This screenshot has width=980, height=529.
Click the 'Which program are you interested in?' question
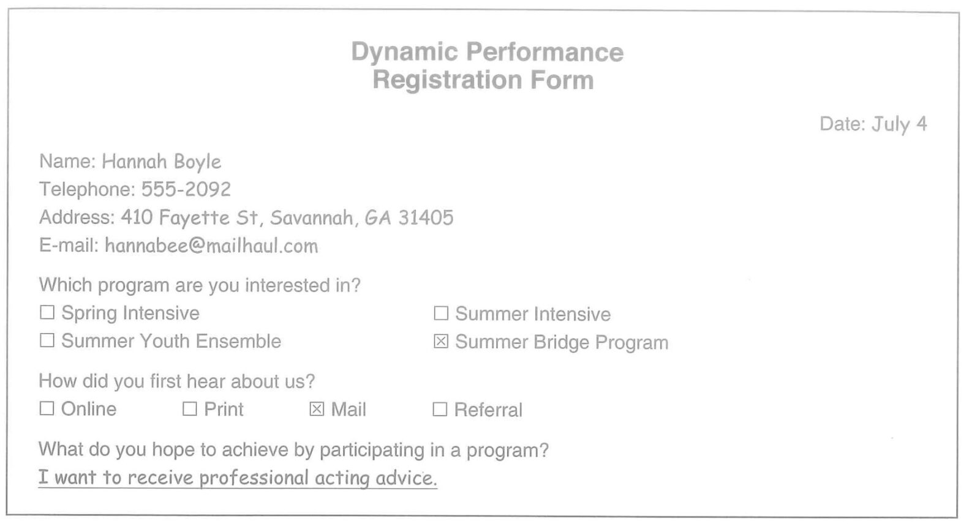click(x=200, y=285)
